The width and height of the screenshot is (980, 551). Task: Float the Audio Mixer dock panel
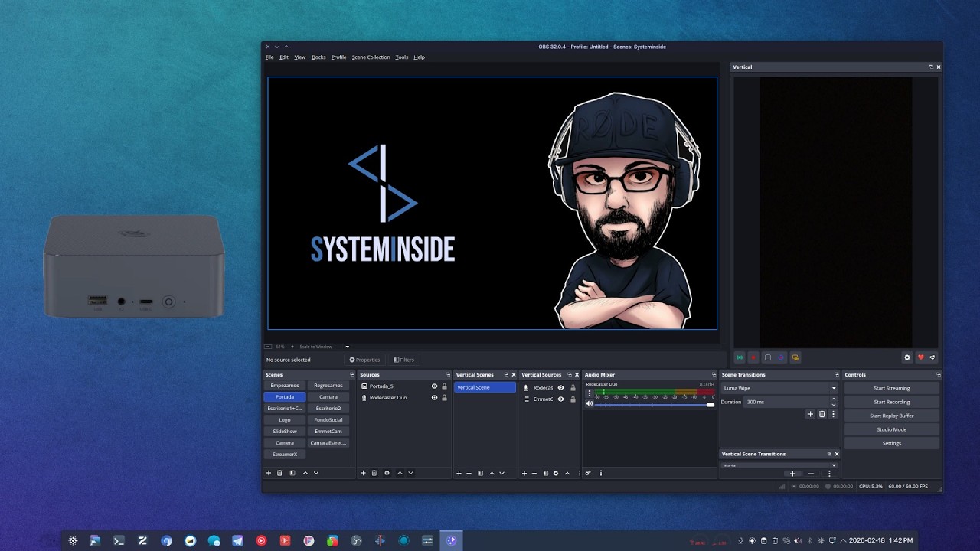point(714,375)
